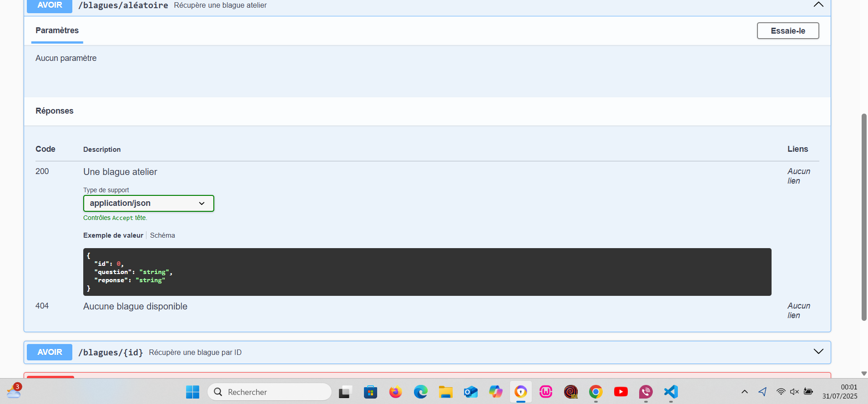
Task: Click 'Récupère une blague par ID' summary
Action: pos(195,353)
